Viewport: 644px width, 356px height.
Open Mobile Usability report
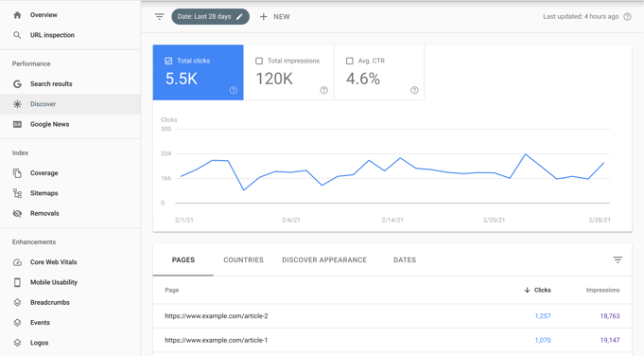70,282
